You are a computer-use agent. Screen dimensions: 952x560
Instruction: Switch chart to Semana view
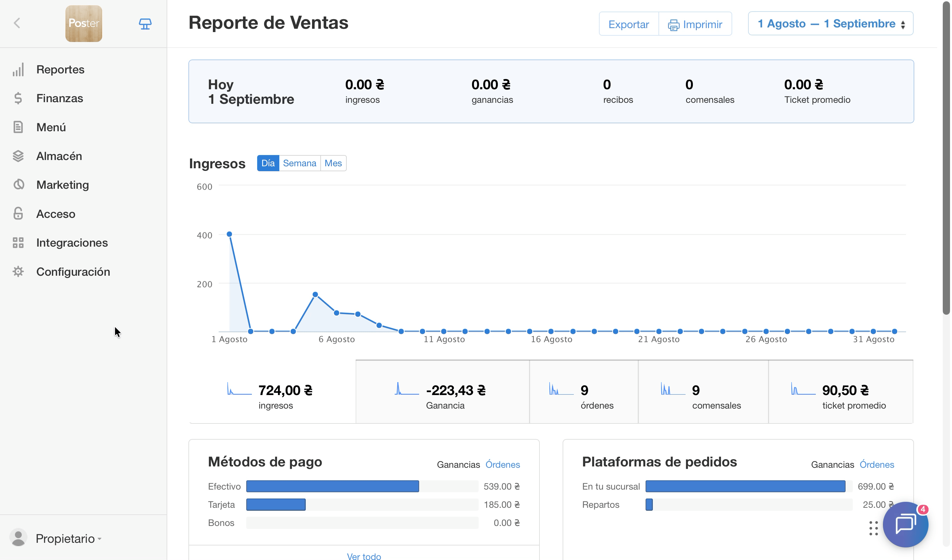tap(299, 163)
